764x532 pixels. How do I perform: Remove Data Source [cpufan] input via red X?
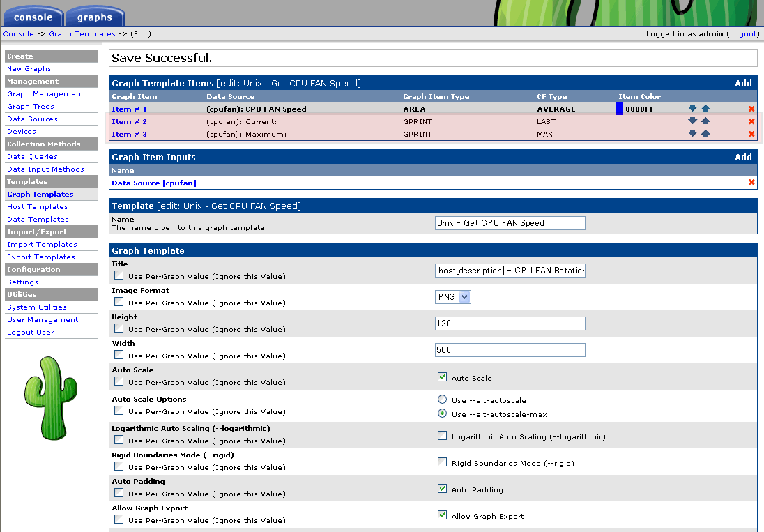751,183
